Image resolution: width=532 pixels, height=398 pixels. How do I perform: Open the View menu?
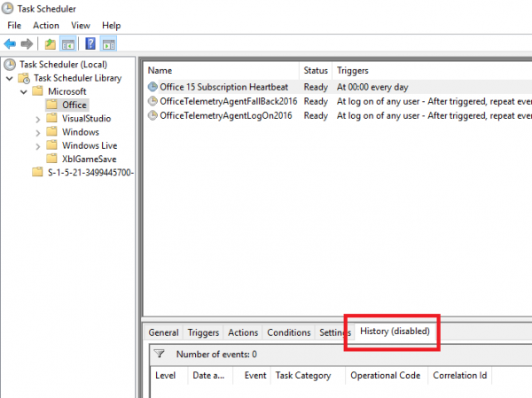[x=81, y=26]
